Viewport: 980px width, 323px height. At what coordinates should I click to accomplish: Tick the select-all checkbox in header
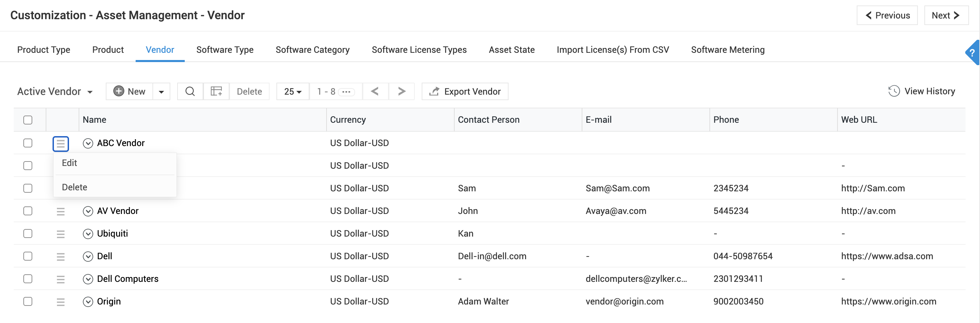[x=28, y=120]
